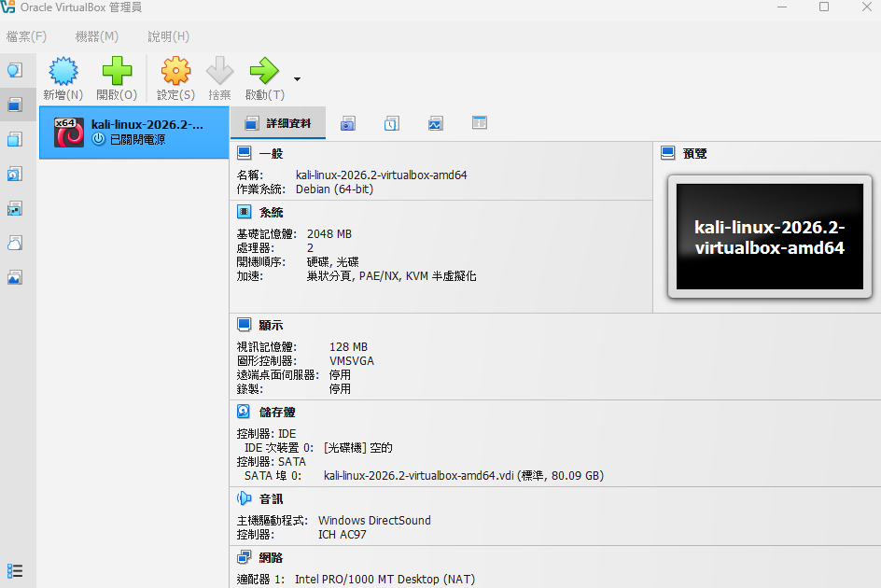
Task: Open the 網路 section header
Action: click(x=271, y=557)
